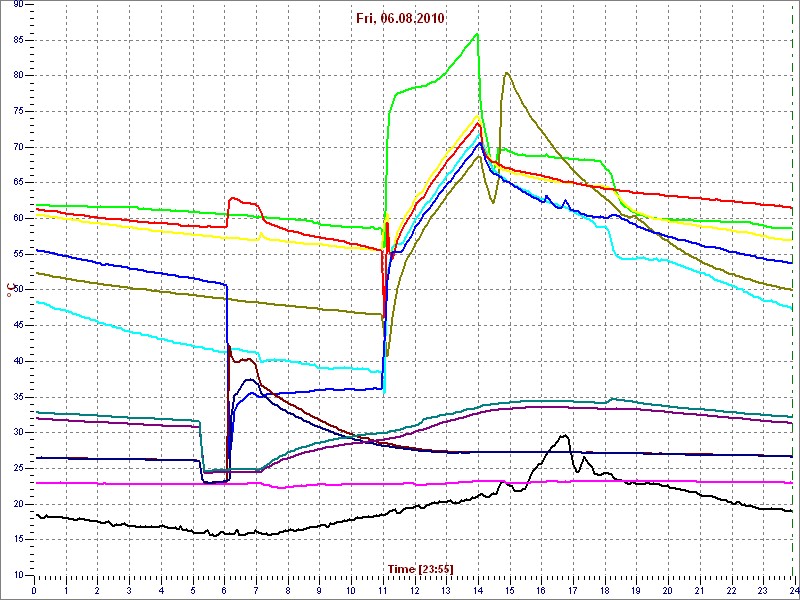The width and height of the screenshot is (800, 600).
Task: Click hour 7 on the time axis
Action: coord(256,591)
